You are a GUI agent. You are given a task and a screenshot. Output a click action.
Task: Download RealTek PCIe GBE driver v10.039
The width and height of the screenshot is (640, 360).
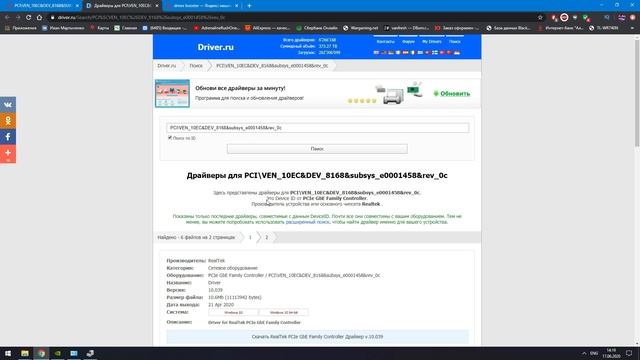pyautogui.click(x=317, y=337)
